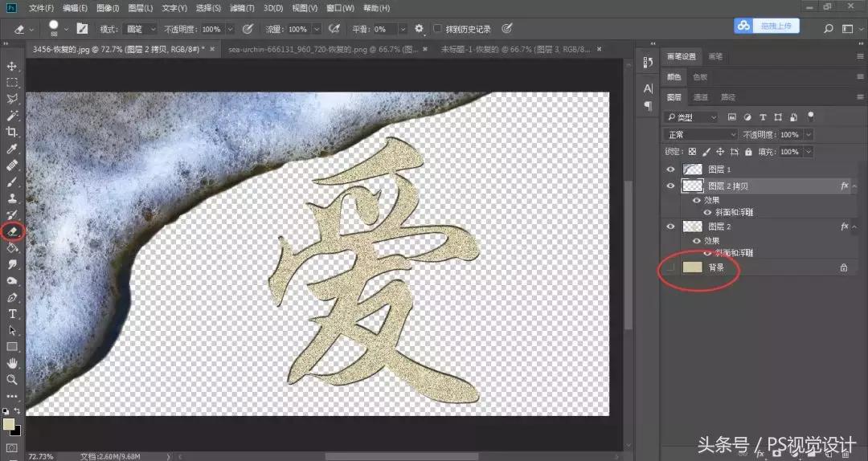The width and height of the screenshot is (868, 461).
Task: Collapse effects of 图层 2 拷贝
Action: [x=854, y=186]
